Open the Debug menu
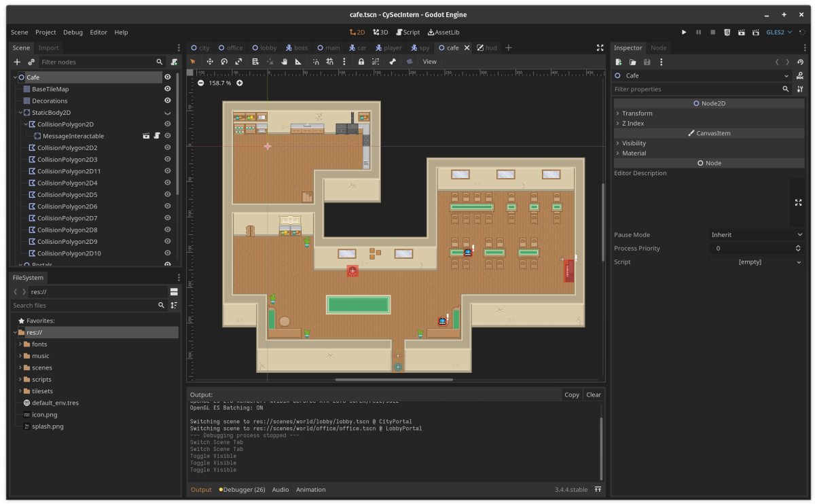 click(73, 32)
